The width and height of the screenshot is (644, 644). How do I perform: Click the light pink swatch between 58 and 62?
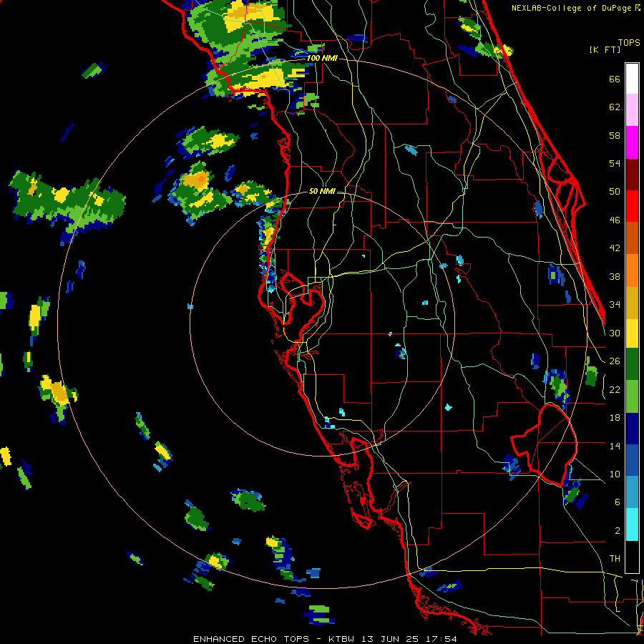[x=632, y=110]
